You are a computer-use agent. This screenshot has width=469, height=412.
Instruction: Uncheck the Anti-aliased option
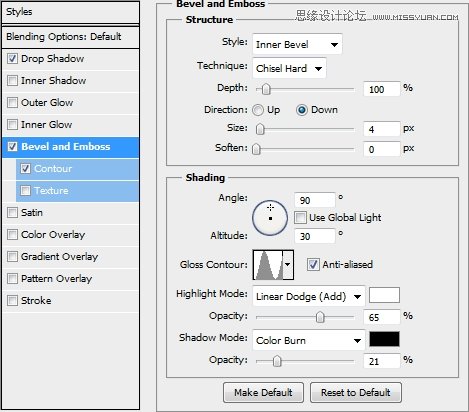(x=313, y=265)
